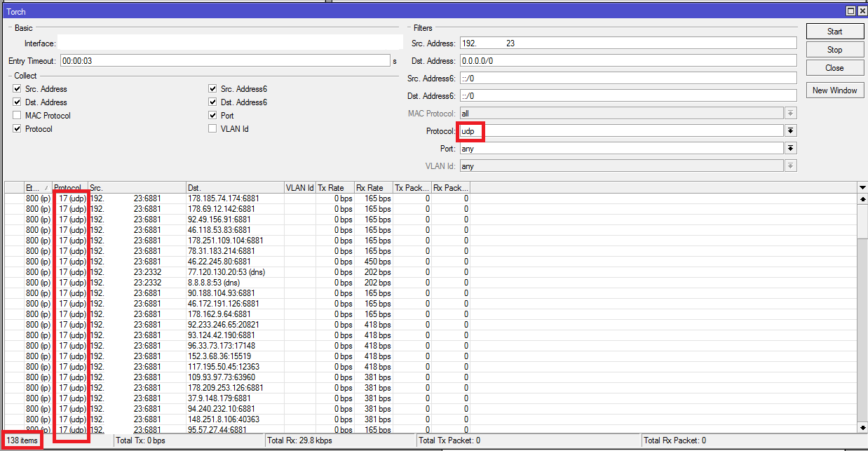Click the Start button
Viewport: 868px width, 451px height.
pos(834,32)
